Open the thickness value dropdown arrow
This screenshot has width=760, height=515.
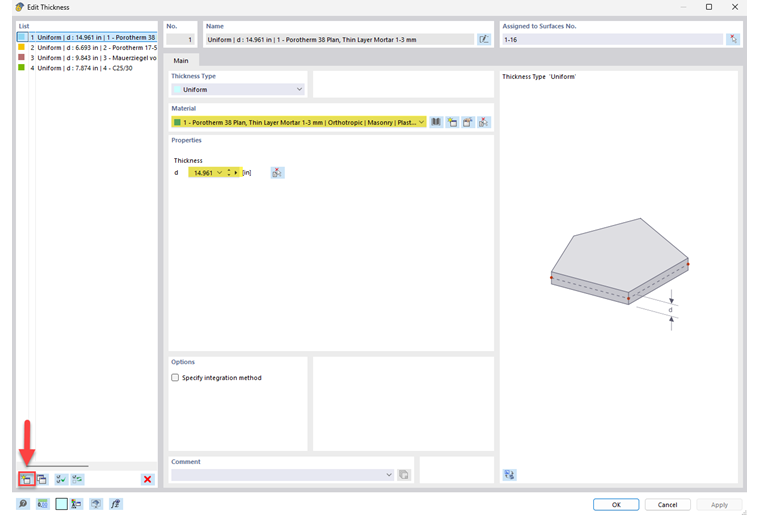[219, 172]
